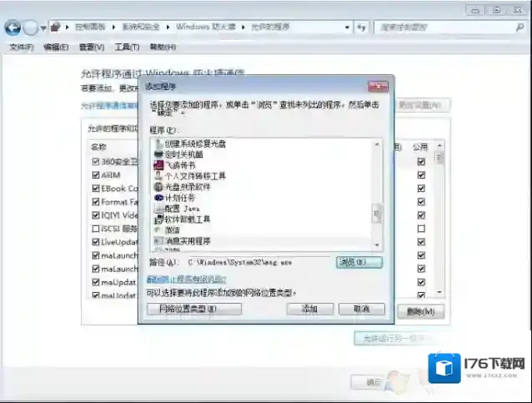Screen dimensions: 532x403
Task: Click the program list scrollbar thumb
Action: click(x=377, y=214)
